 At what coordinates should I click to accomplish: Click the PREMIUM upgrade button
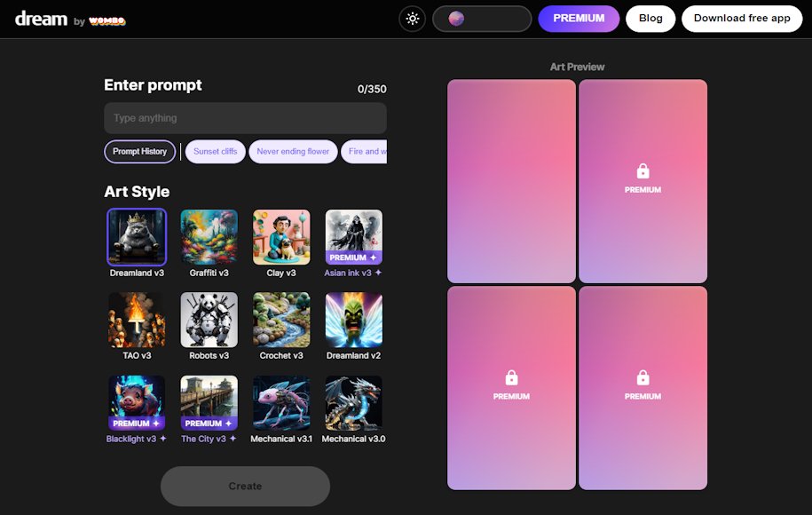579,19
